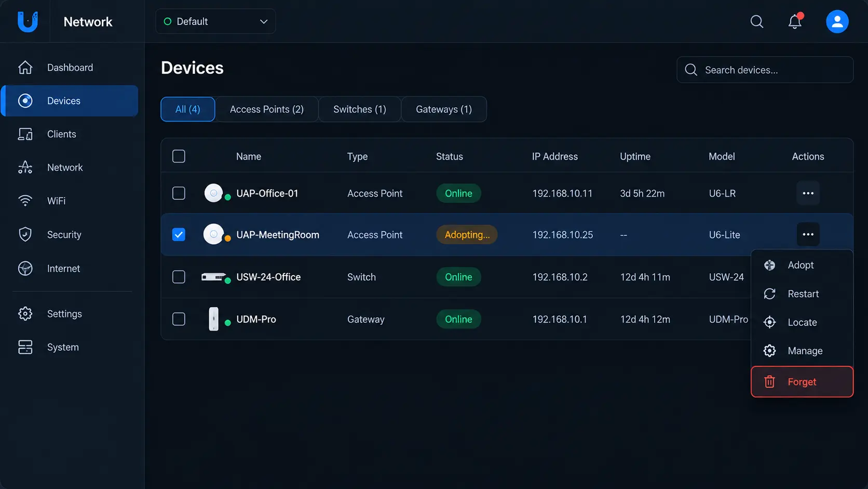Viewport: 868px width, 489px height.
Task: Click the Manage gear icon in menu
Action: click(769, 351)
